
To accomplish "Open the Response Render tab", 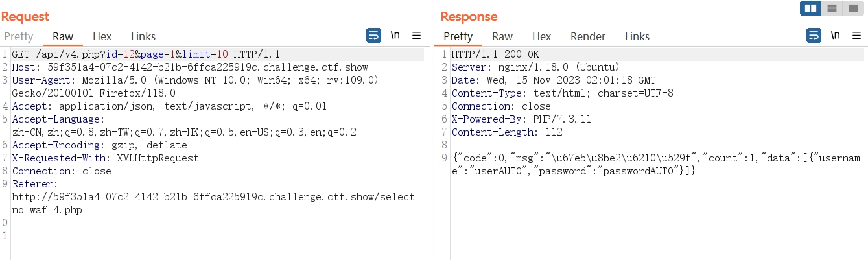I will pyautogui.click(x=588, y=36).
